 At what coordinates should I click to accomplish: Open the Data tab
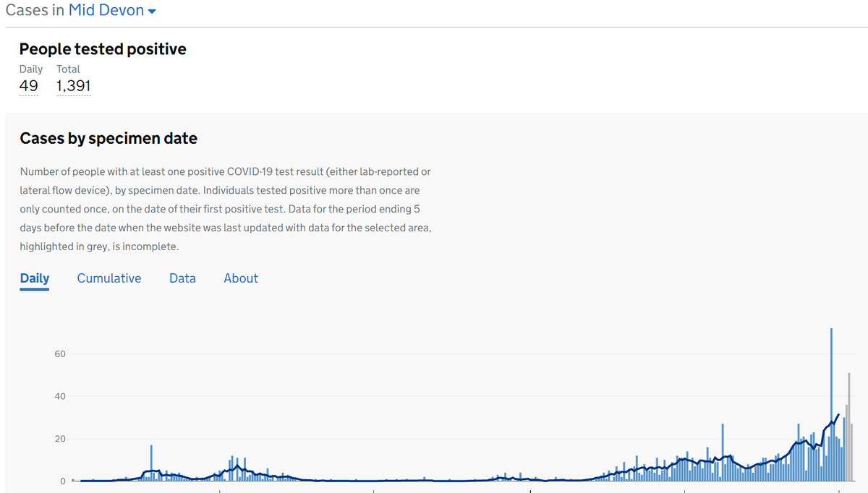coord(182,278)
